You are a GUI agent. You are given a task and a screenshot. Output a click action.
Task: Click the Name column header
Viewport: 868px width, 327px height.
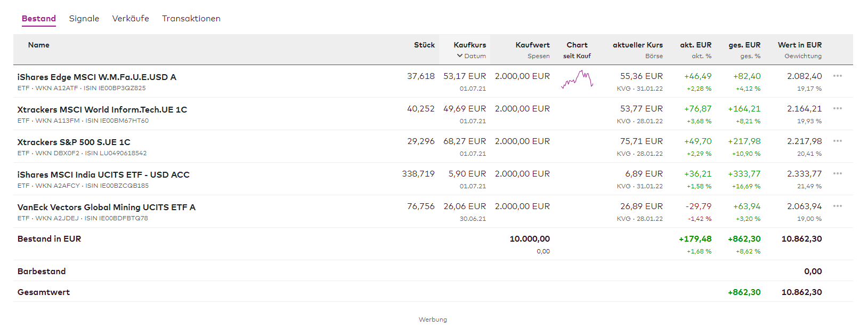pos(39,45)
